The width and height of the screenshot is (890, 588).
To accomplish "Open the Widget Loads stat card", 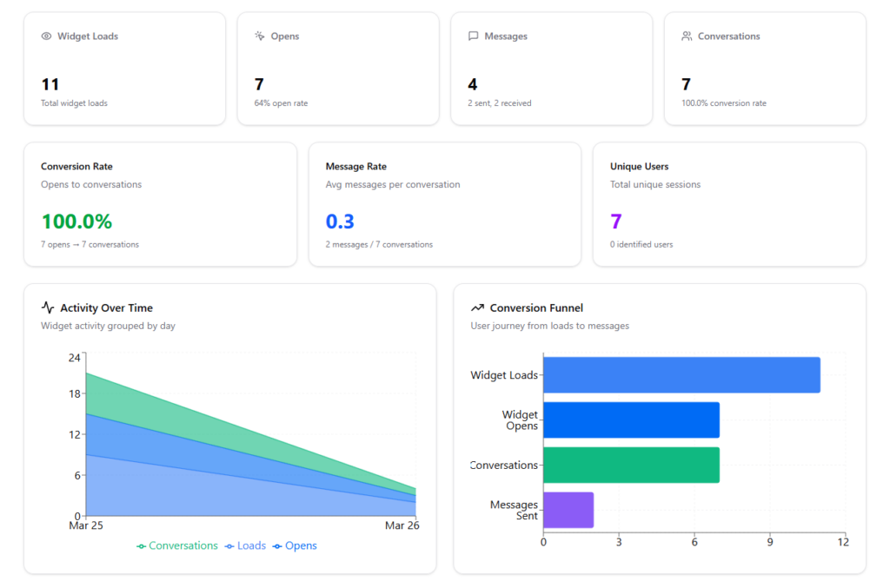I will 124,69.
